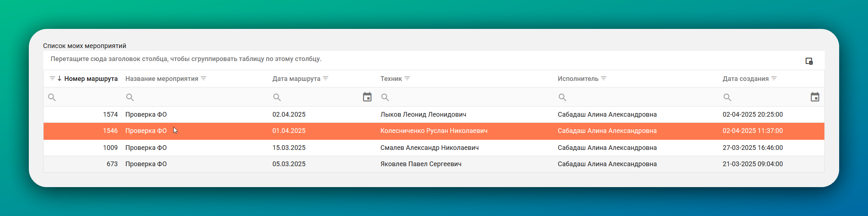Click search magnifier in Исполнитель filter
Screen dimensions: 868x216
562,97
